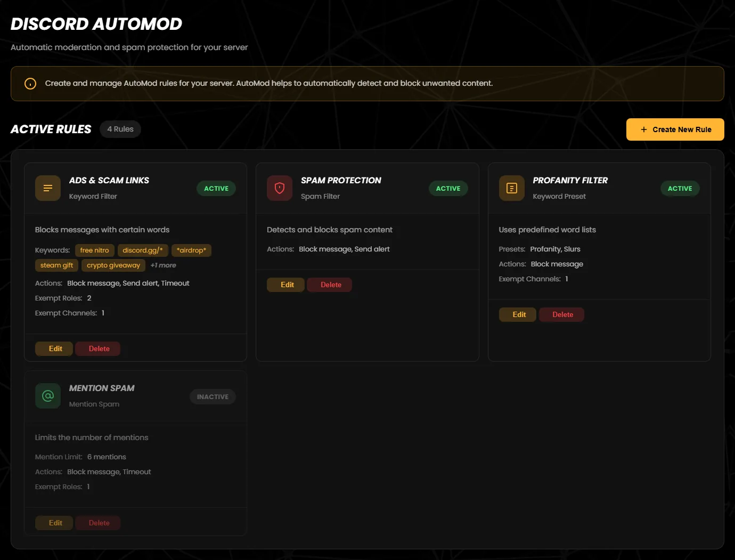
Task: Click the 'Blocks messages with certain words' description
Action: pos(102,230)
